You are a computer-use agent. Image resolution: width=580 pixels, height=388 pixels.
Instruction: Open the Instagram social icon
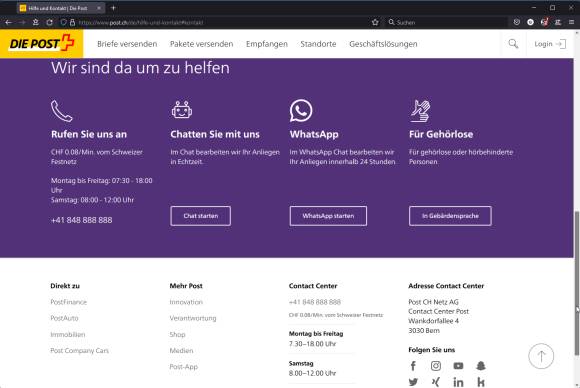[x=436, y=366]
